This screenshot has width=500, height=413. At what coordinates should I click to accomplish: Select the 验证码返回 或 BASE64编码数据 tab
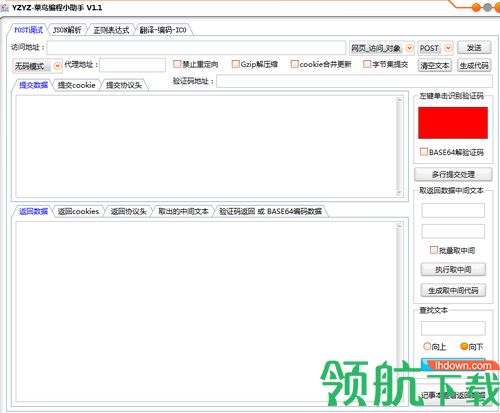pyautogui.click(x=270, y=211)
